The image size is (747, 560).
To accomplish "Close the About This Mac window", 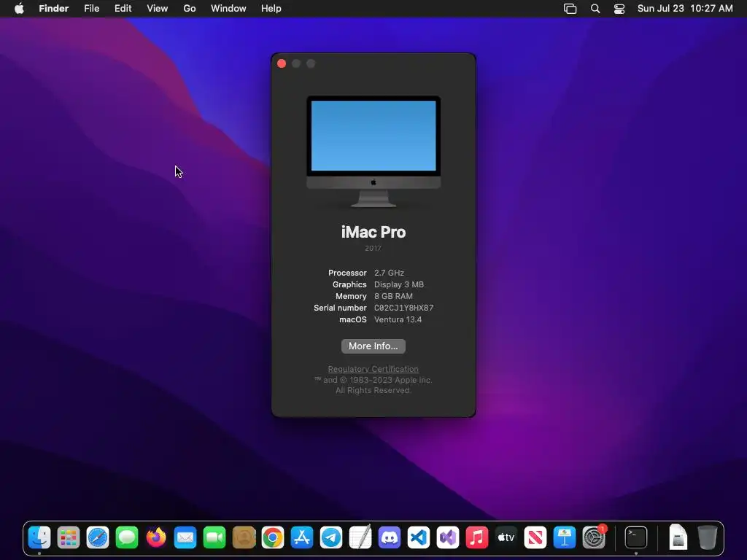I will pos(282,64).
